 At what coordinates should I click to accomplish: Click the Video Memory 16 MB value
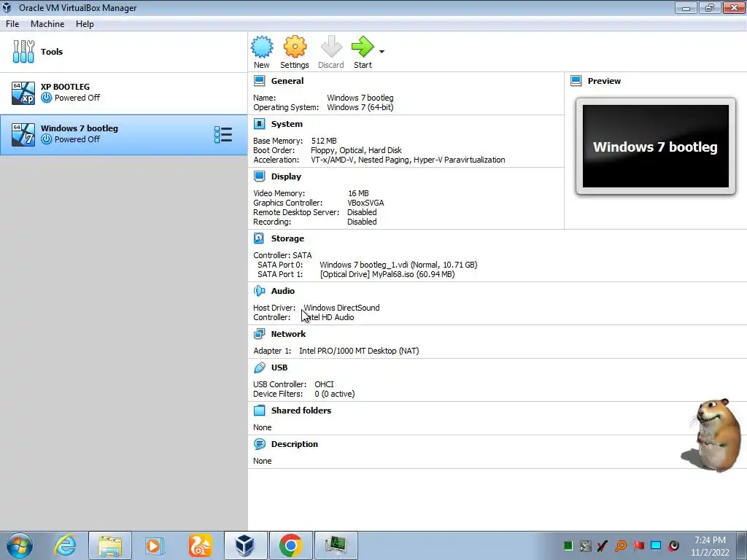pyautogui.click(x=358, y=193)
